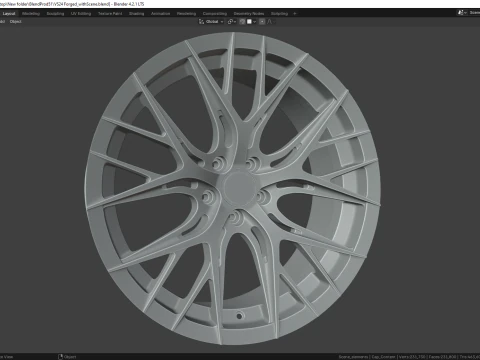Image resolution: width=480 pixels, height=360 pixels.
Task: Open the proportional editing falloff dropdown
Action: coord(271,22)
